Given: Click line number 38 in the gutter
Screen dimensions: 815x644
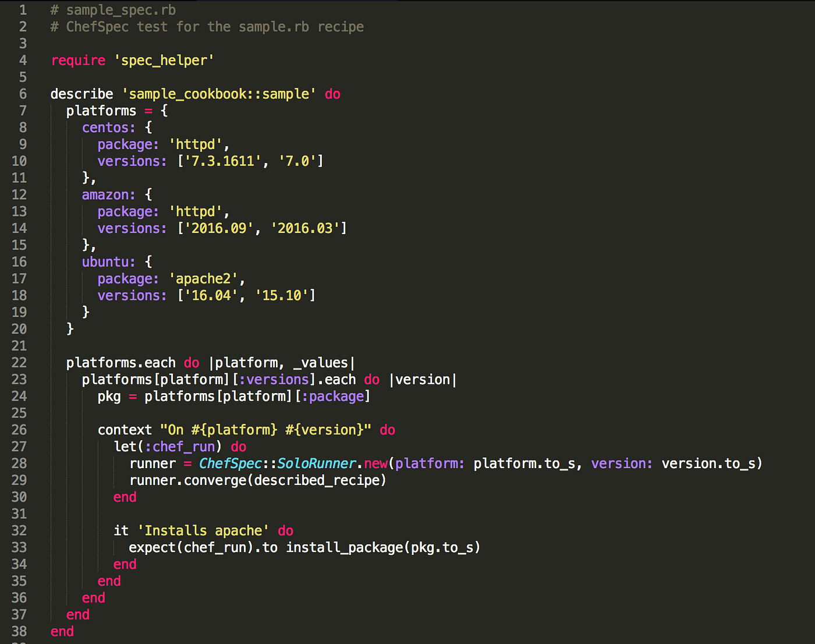Looking at the screenshot, I should (19, 632).
